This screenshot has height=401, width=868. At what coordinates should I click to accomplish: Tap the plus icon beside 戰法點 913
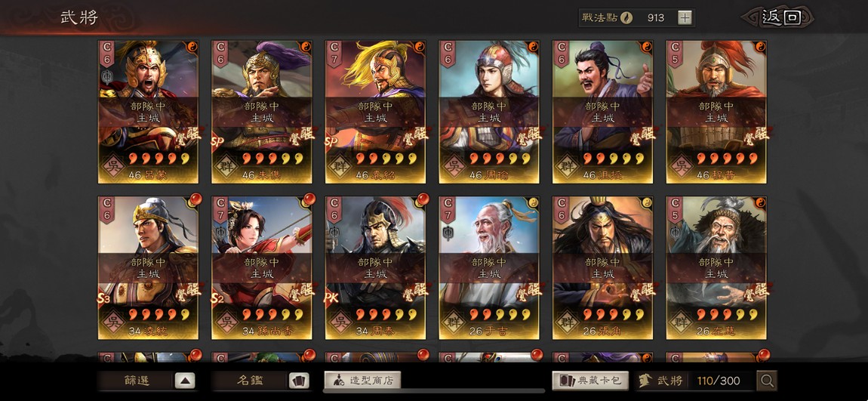tap(685, 17)
